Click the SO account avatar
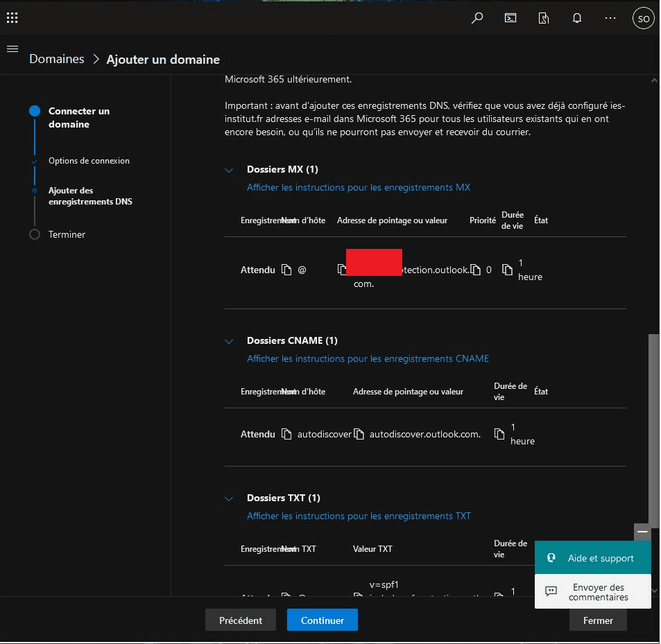 click(x=644, y=19)
